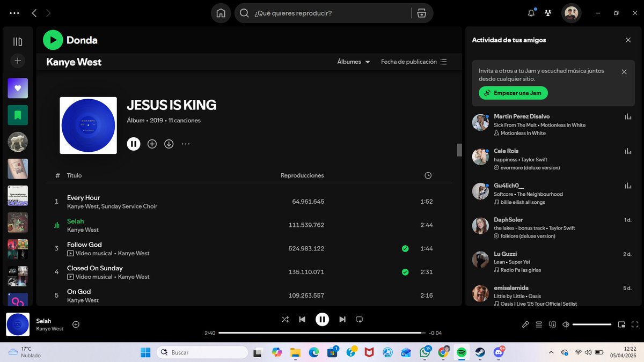The image size is (644, 362).
Task: Click the song progress bar
Action: point(322,333)
